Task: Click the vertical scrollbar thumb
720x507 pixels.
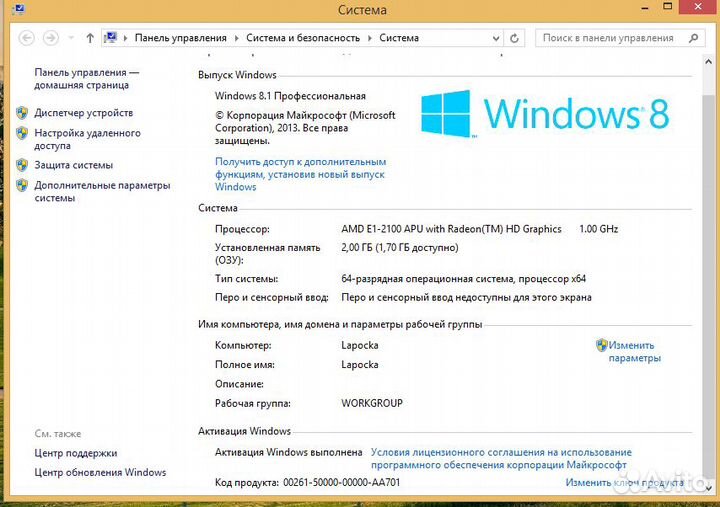Action: point(708,285)
